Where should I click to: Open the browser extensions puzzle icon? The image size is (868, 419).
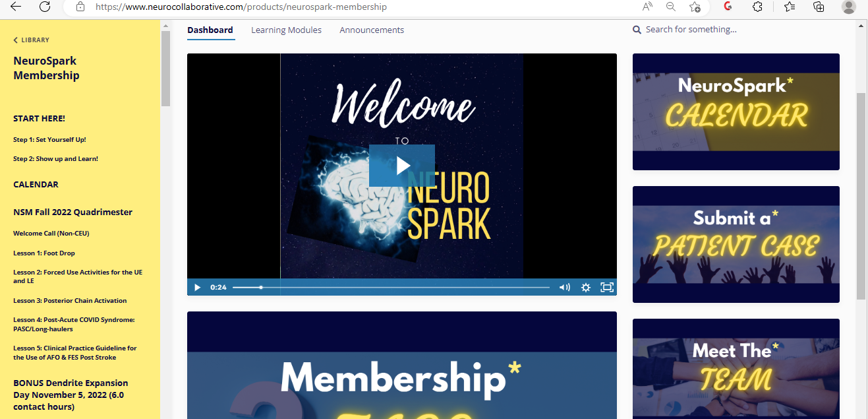[x=758, y=7]
